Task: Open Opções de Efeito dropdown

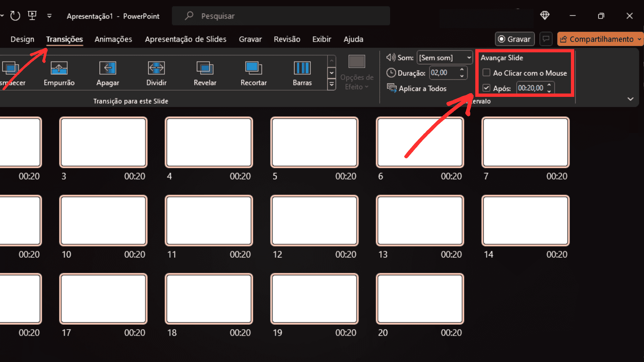Action: pyautogui.click(x=357, y=73)
